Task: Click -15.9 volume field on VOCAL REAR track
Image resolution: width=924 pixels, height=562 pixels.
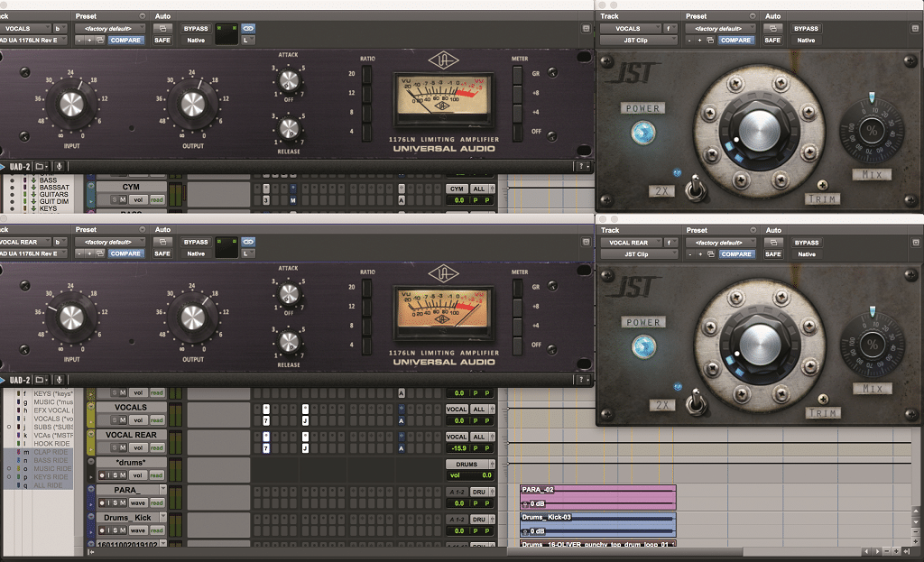Action: (x=459, y=448)
